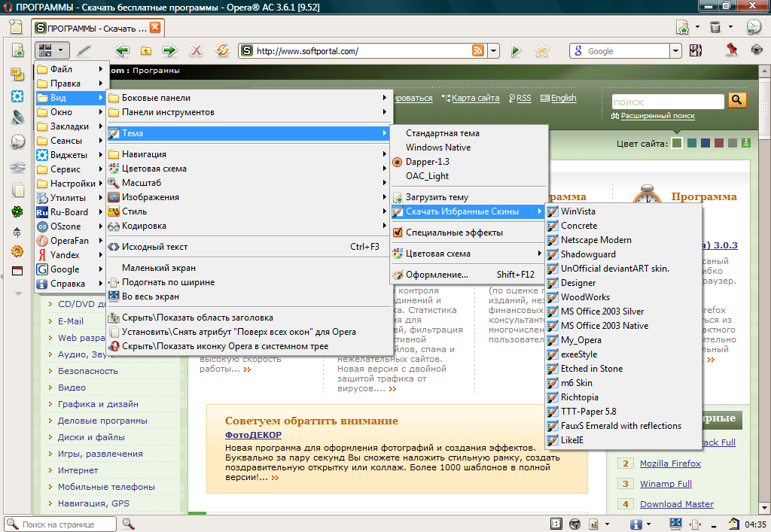Open the notes panel sidebar icon
The width and height of the screenshot is (771, 532).
[x=17, y=74]
